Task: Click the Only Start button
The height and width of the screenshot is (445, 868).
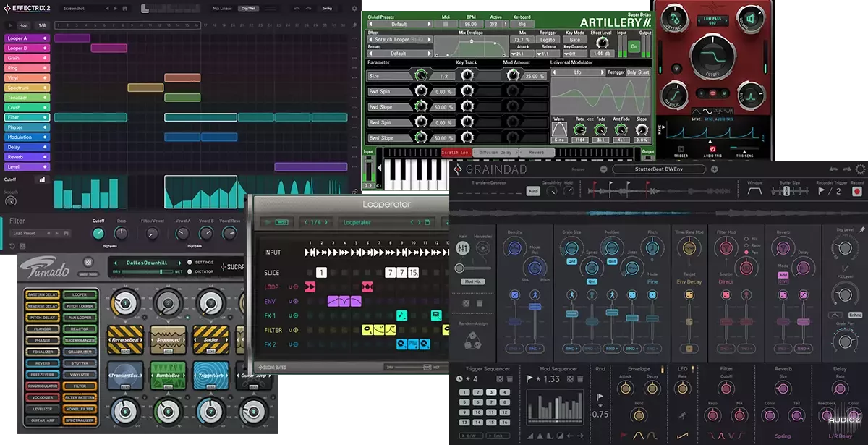Action: [638, 72]
